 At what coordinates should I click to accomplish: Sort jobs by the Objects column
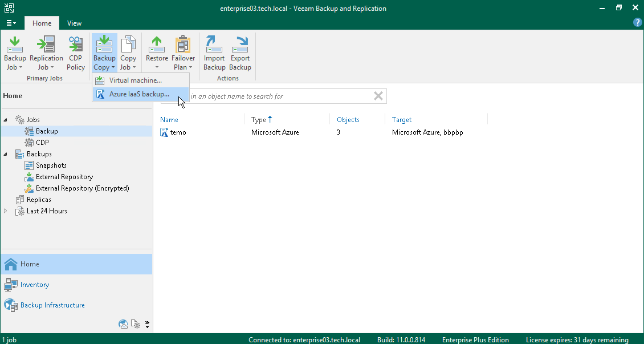pyautogui.click(x=348, y=120)
